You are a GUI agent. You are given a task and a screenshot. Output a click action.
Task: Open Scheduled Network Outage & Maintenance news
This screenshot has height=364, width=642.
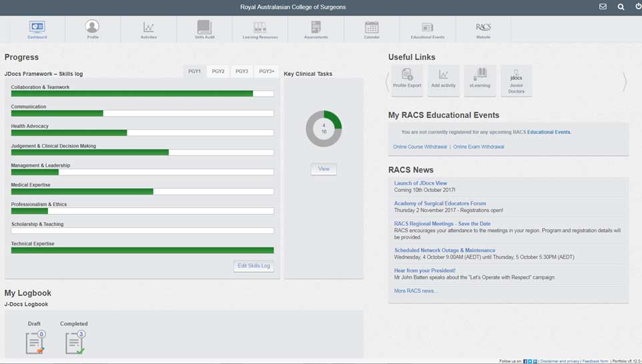(444, 250)
